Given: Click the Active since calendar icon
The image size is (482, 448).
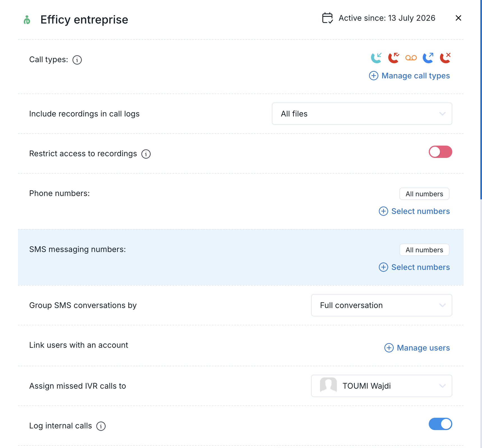Looking at the screenshot, I should click(x=327, y=18).
